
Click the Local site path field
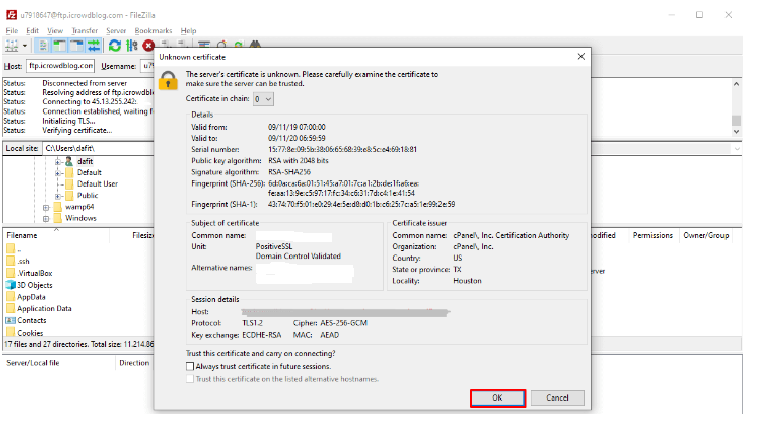point(98,148)
